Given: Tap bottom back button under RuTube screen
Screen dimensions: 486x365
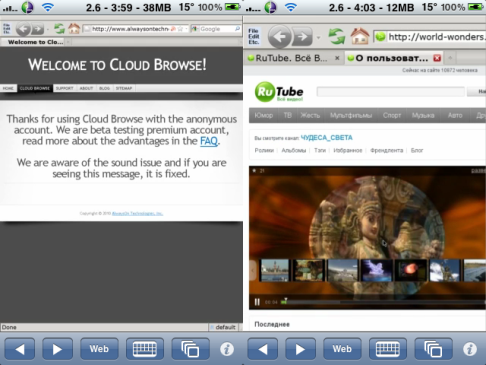Looking at the screenshot, I should [263, 349].
